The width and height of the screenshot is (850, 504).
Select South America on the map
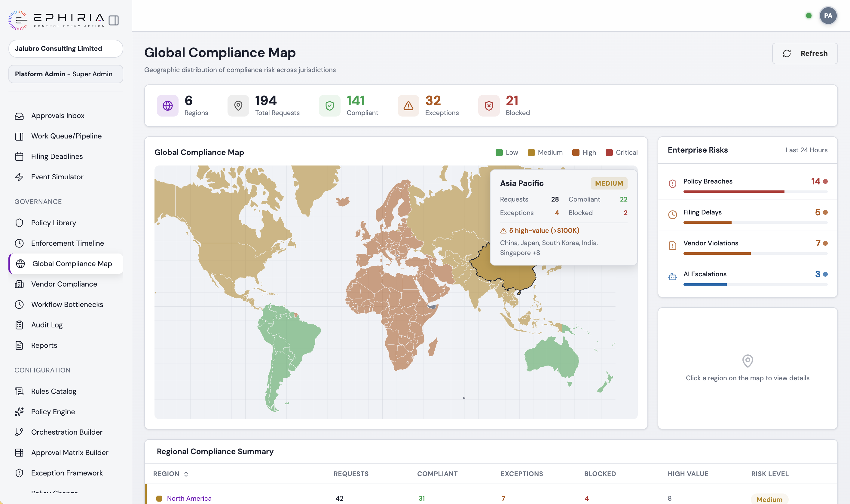click(292, 340)
